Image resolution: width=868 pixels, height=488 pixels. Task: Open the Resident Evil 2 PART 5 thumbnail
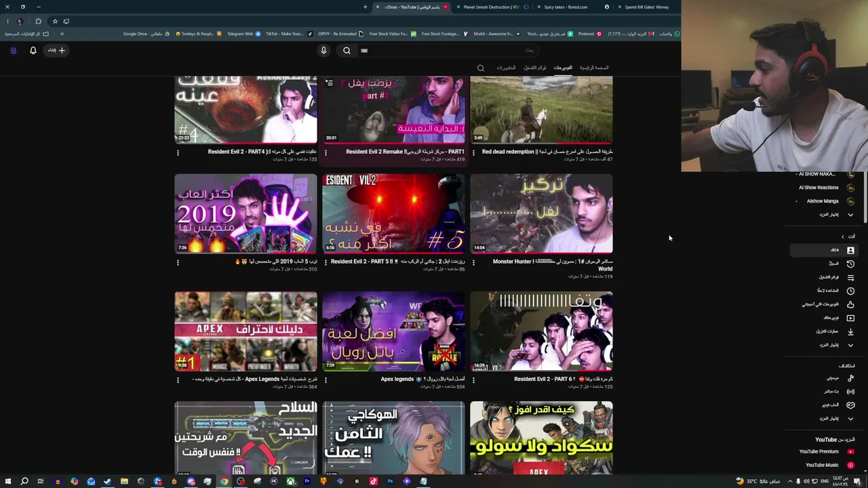[x=393, y=213]
